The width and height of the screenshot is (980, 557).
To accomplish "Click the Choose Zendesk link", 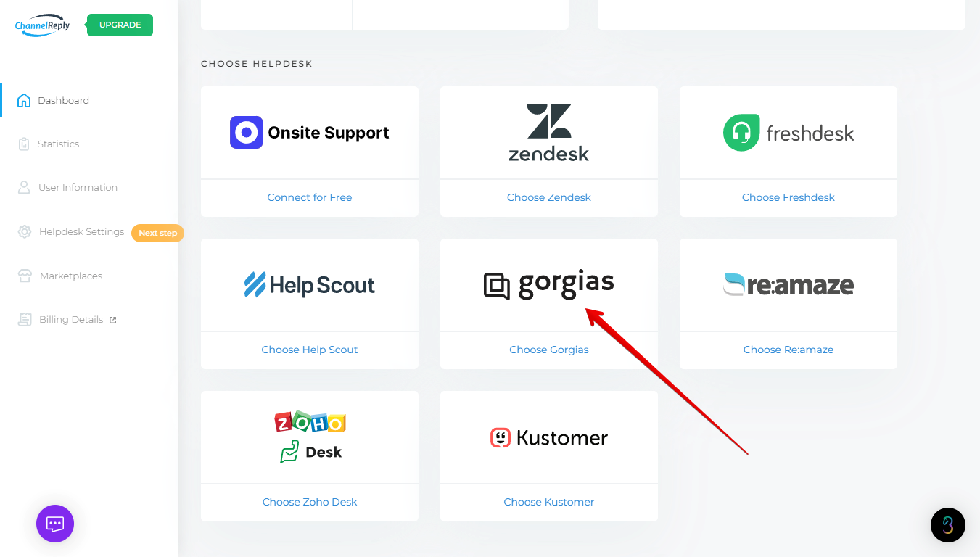I will click(549, 197).
